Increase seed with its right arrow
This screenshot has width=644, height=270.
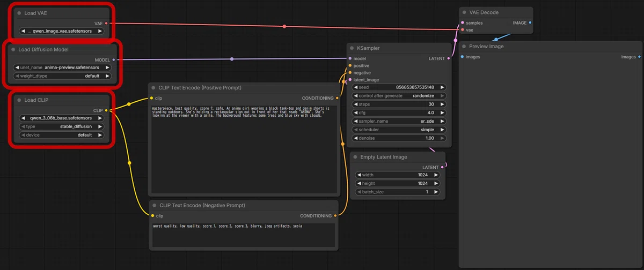click(x=442, y=87)
